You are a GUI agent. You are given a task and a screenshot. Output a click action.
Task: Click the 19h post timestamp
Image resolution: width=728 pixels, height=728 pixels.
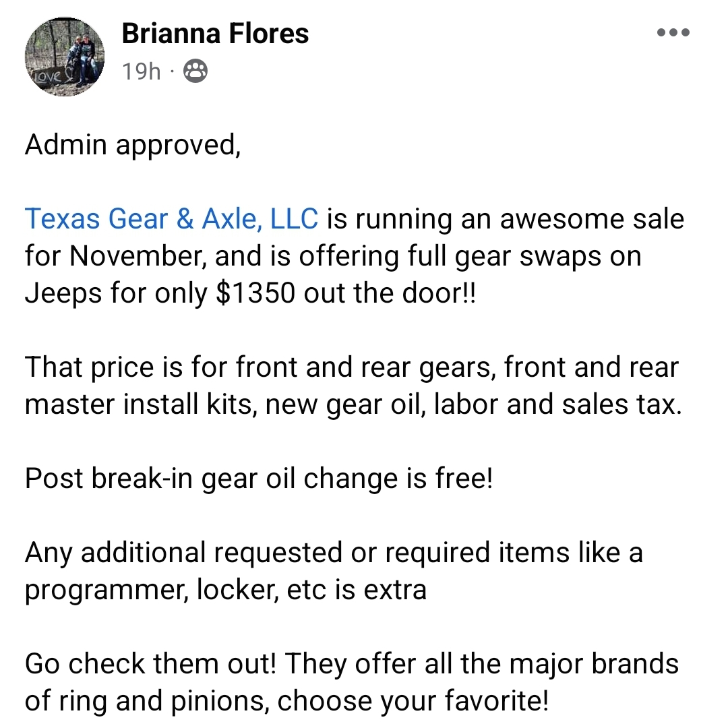tap(141, 70)
